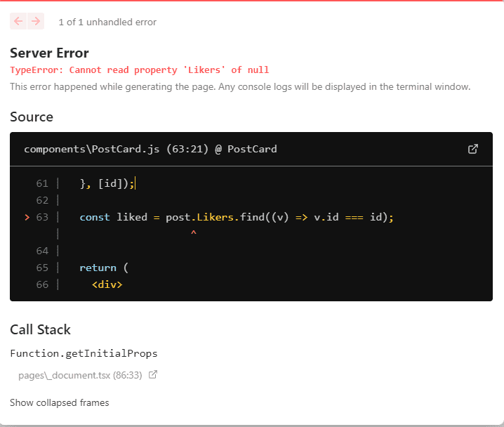Click highlighted line 63 marker arrow
Viewport: 504px width, 427px height.
point(27,217)
